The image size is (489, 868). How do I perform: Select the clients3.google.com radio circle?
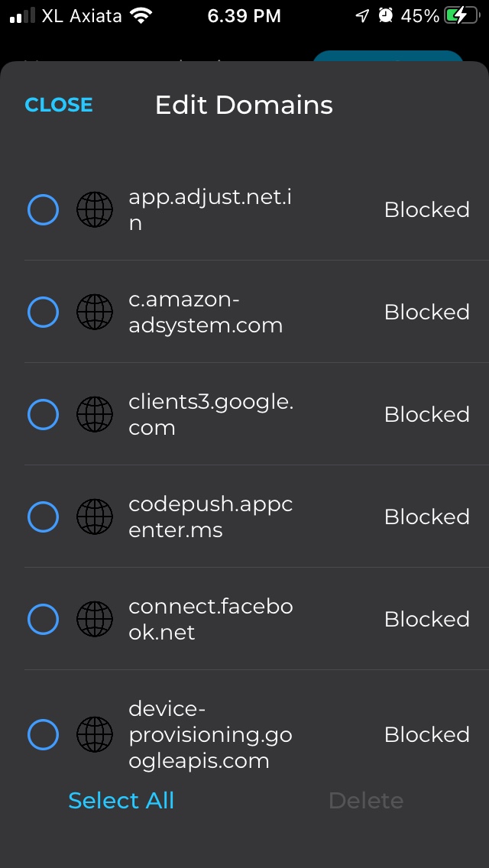(44, 415)
